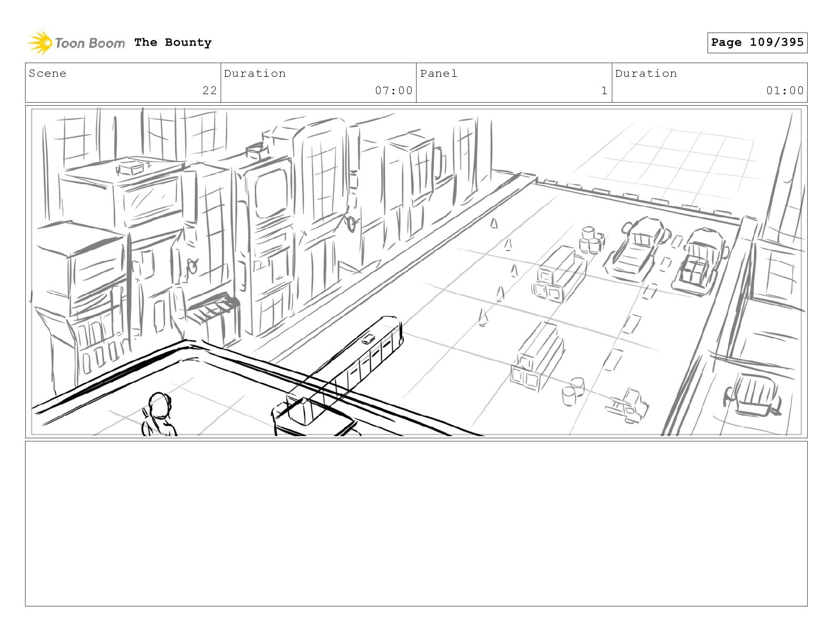Click the Toon Boom logo
The width and height of the screenshot is (834, 644).
(x=76, y=43)
